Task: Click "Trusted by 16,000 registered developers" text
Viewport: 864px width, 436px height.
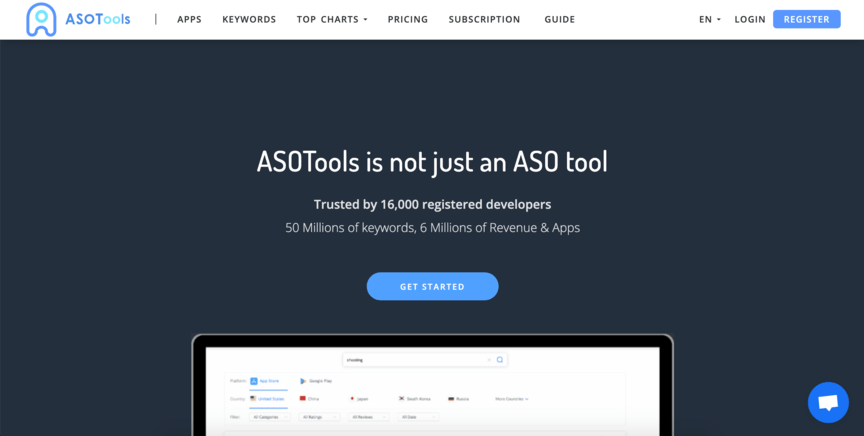Action: 433,204
